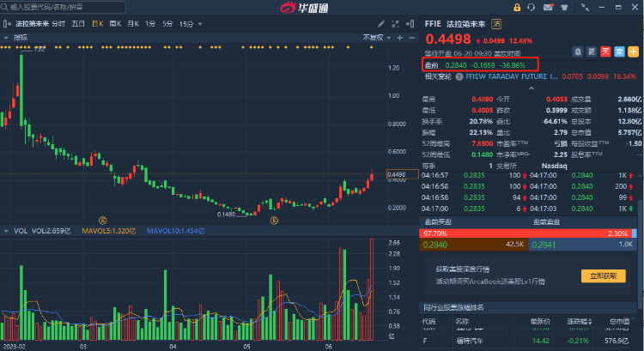Open the skin theme shirt icon
Image resolution: width=644 pixels, height=351 pixels.
564,8
